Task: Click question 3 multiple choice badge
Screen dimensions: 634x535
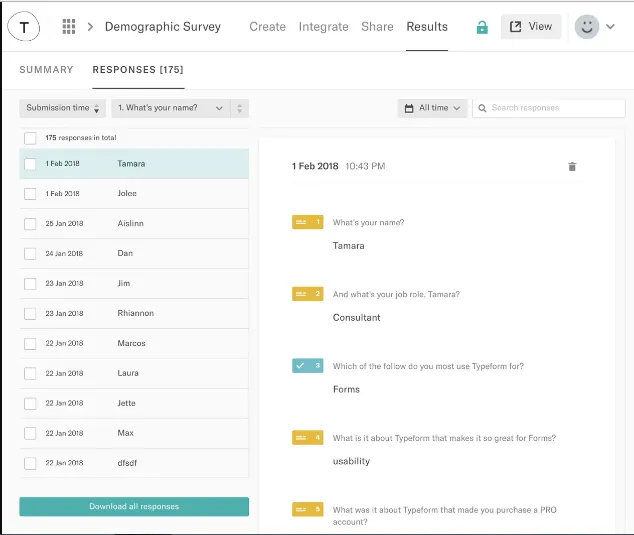Action: tap(307, 366)
